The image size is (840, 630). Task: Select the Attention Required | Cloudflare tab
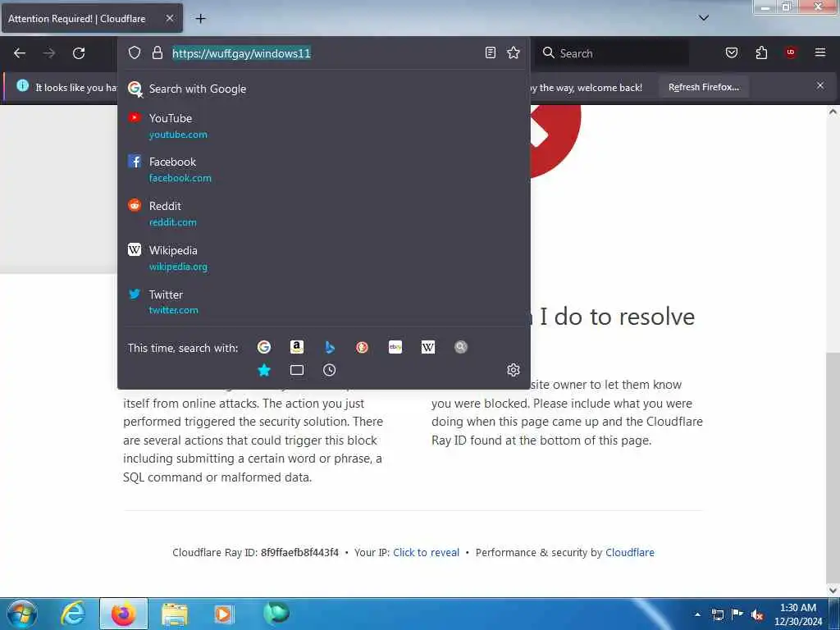(x=92, y=18)
